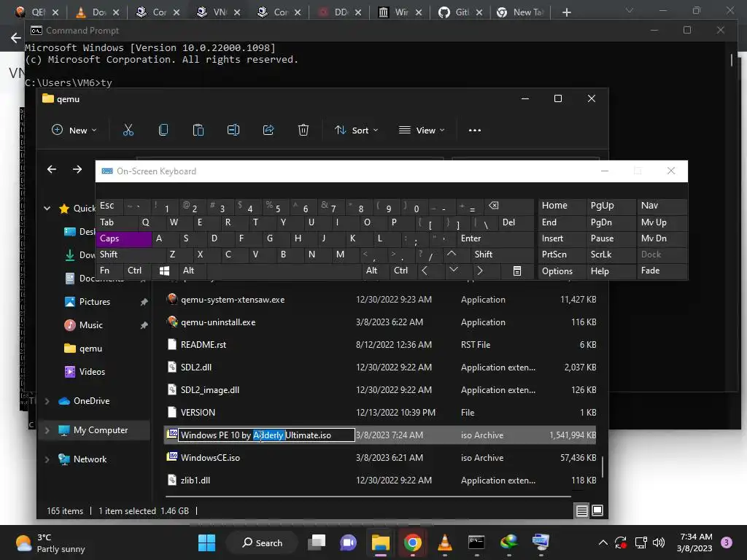Open the weather widget on taskbar
Screen dimensions: 747x560
coord(50,542)
